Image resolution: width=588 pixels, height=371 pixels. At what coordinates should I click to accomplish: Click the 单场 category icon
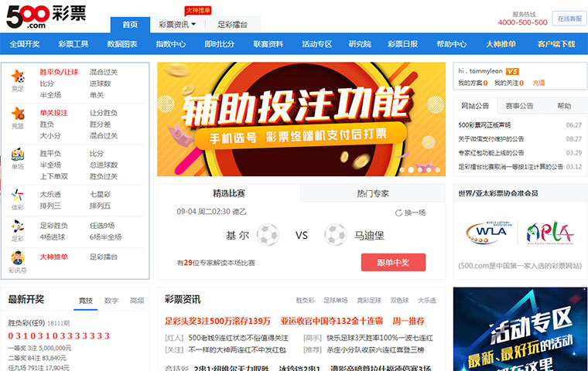[18, 155]
